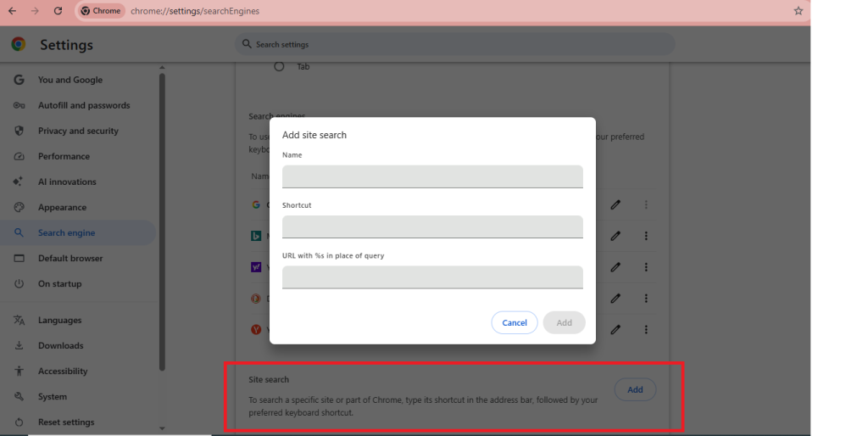Cancel the Add site search dialog
The height and width of the screenshot is (436, 868).
point(515,322)
